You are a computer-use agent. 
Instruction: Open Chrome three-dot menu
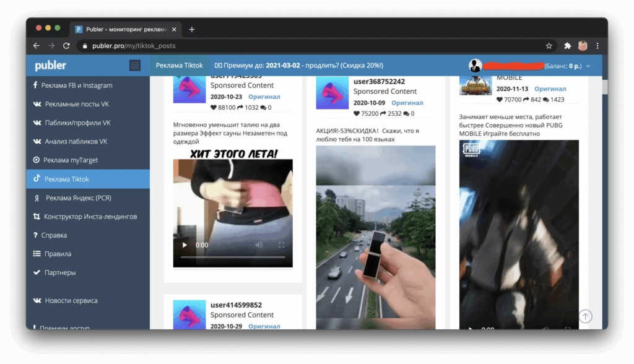pyautogui.click(x=597, y=46)
